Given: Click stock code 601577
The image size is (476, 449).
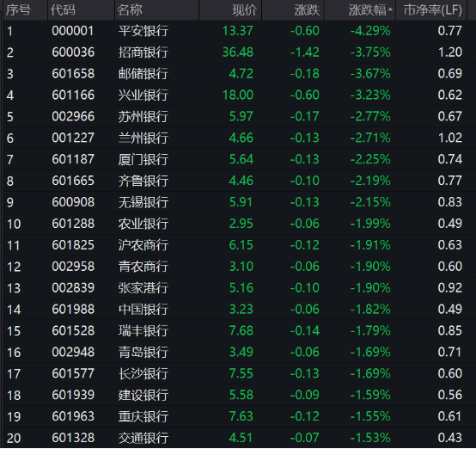Looking at the screenshot, I should tap(73, 373).
